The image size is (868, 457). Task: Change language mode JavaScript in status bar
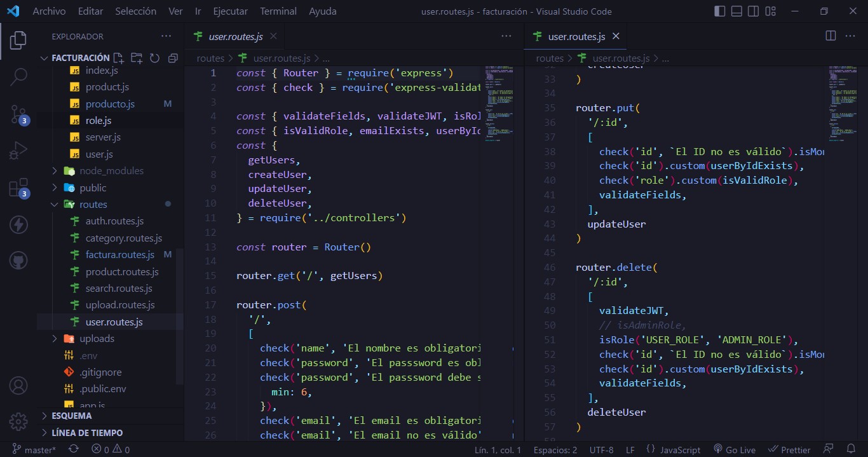tap(673, 449)
